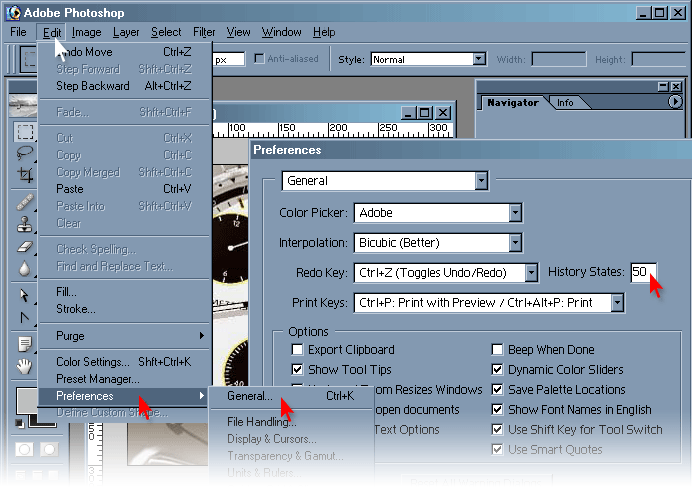The width and height of the screenshot is (692, 499).
Task: Click toolbox header image at top
Action: click(x=23, y=105)
